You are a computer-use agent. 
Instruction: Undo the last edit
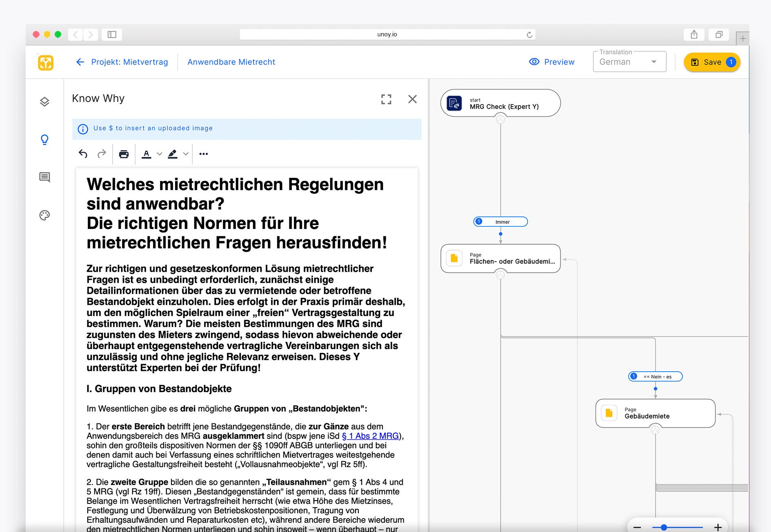tap(83, 154)
